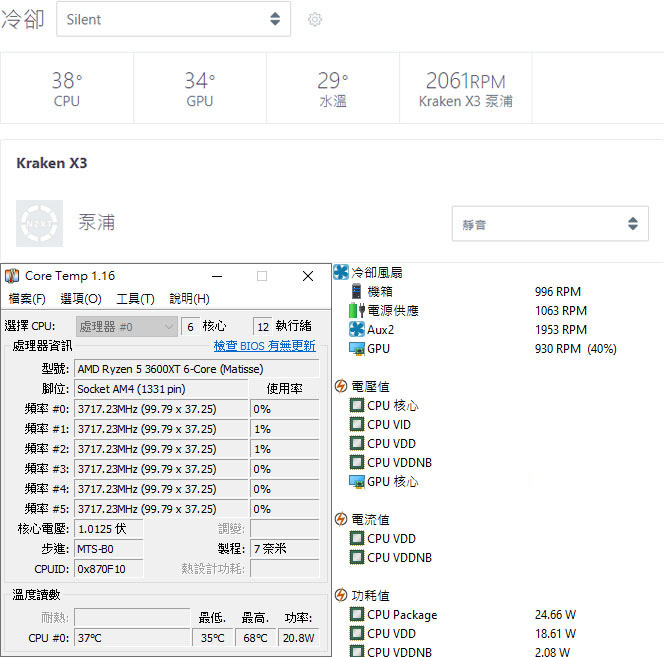The height and width of the screenshot is (657, 664).
Task: Open the Silent cooling profile dropdown
Action: pos(174,19)
